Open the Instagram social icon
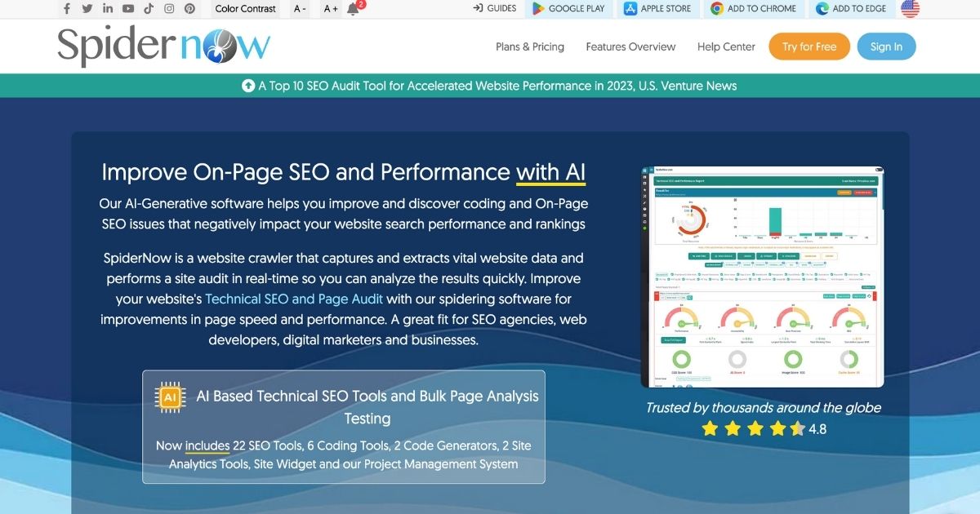 click(x=169, y=9)
